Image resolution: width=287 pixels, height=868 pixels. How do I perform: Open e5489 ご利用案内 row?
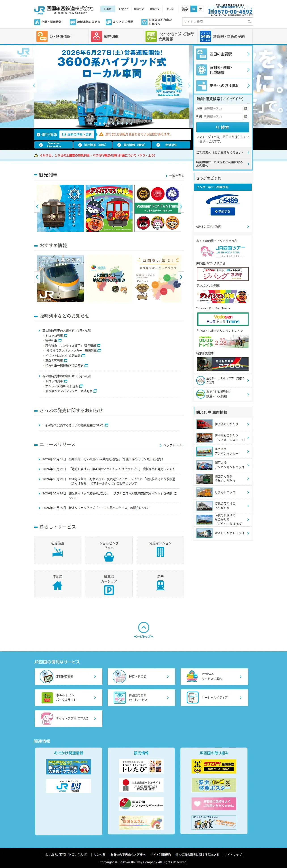coord(223,226)
